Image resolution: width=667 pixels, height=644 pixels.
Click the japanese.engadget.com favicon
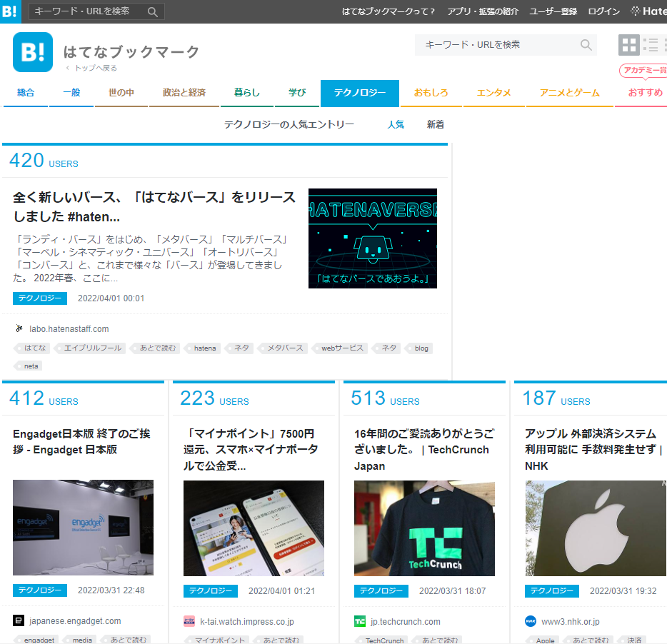click(x=19, y=620)
